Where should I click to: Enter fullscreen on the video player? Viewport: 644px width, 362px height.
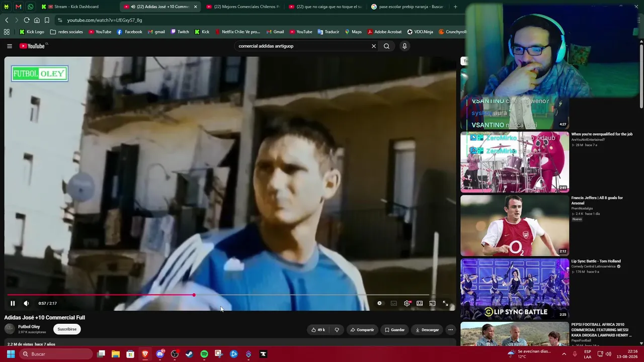click(445, 303)
